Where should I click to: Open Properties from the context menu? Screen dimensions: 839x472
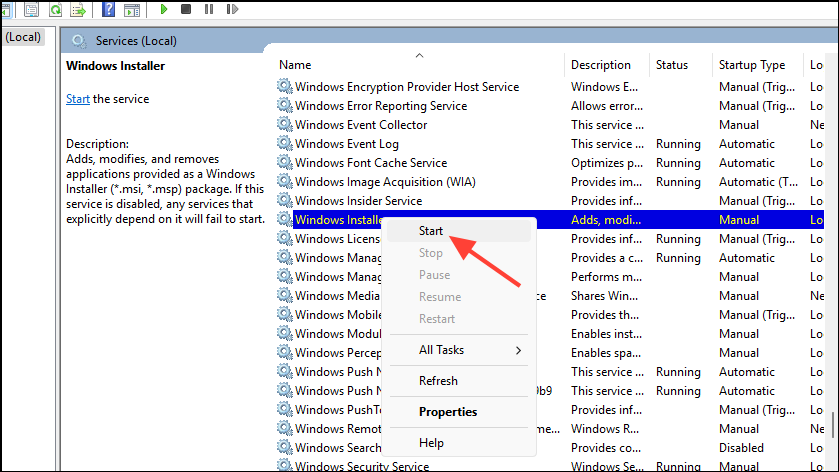click(448, 412)
